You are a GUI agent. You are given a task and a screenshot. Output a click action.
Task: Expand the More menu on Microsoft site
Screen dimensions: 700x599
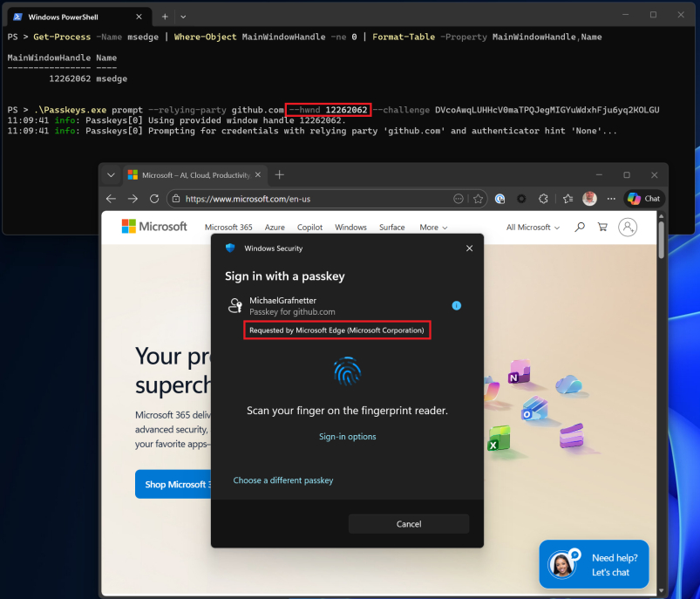[x=433, y=228]
